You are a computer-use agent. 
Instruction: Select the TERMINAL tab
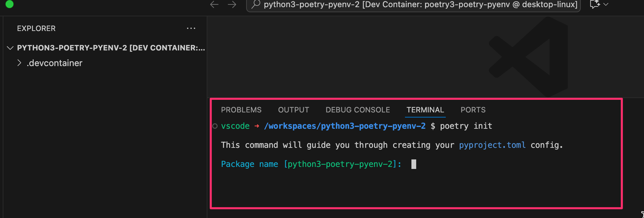[x=425, y=110]
